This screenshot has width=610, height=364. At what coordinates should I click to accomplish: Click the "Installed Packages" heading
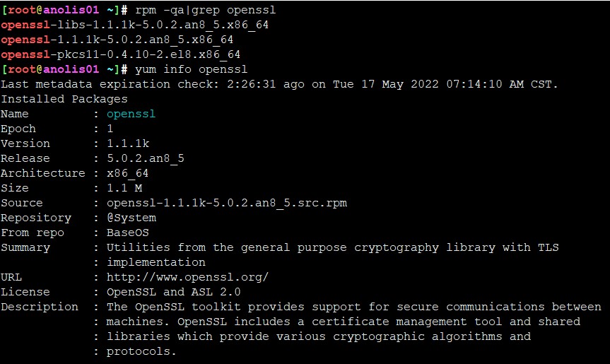click(x=64, y=99)
